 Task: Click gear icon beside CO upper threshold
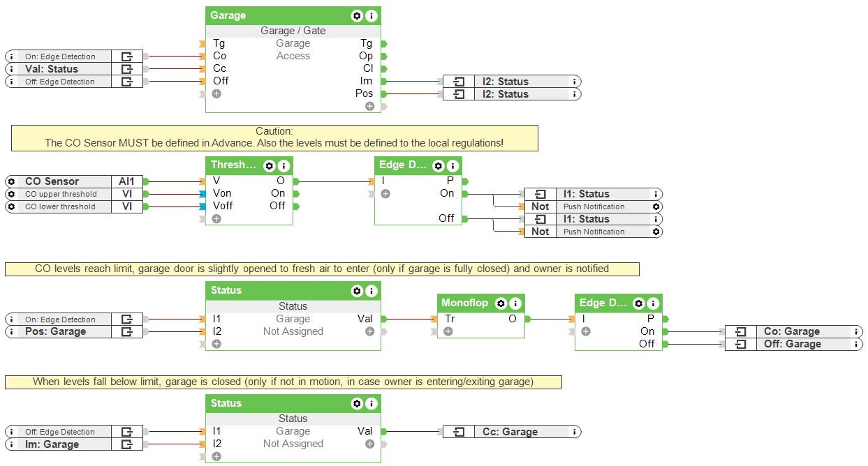(12, 194)
